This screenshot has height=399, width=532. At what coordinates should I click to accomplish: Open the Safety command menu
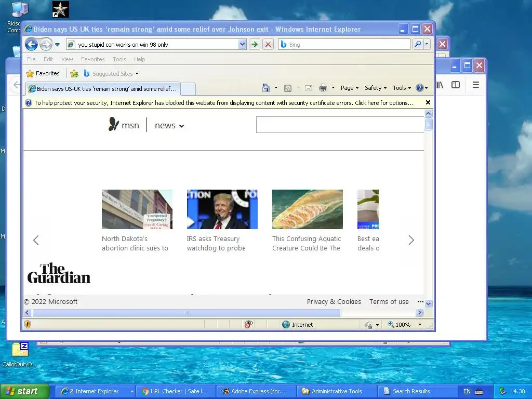[x=376, y=88]
